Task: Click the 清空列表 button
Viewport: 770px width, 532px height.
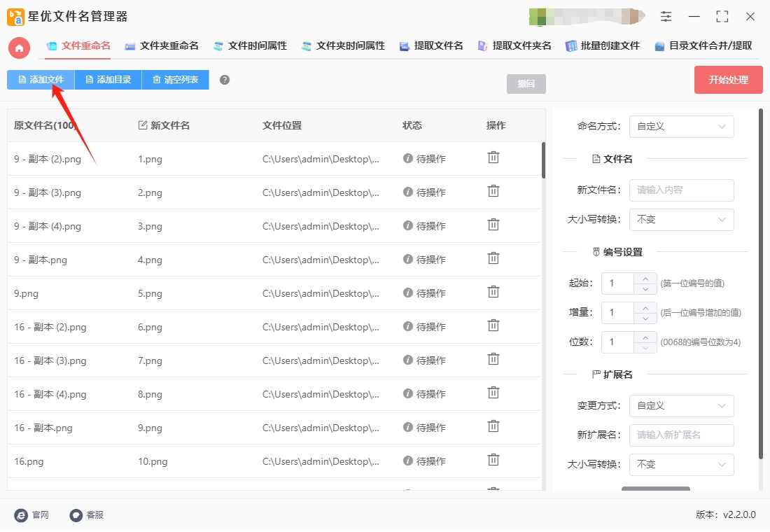Action: coord(175,80)
